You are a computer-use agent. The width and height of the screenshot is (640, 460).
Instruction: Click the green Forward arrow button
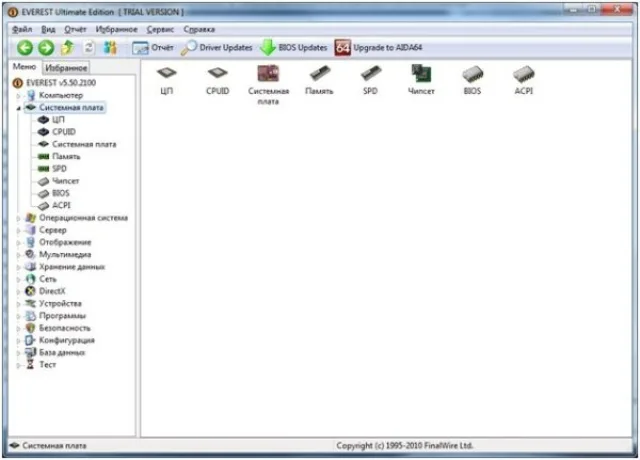point(46,48)
